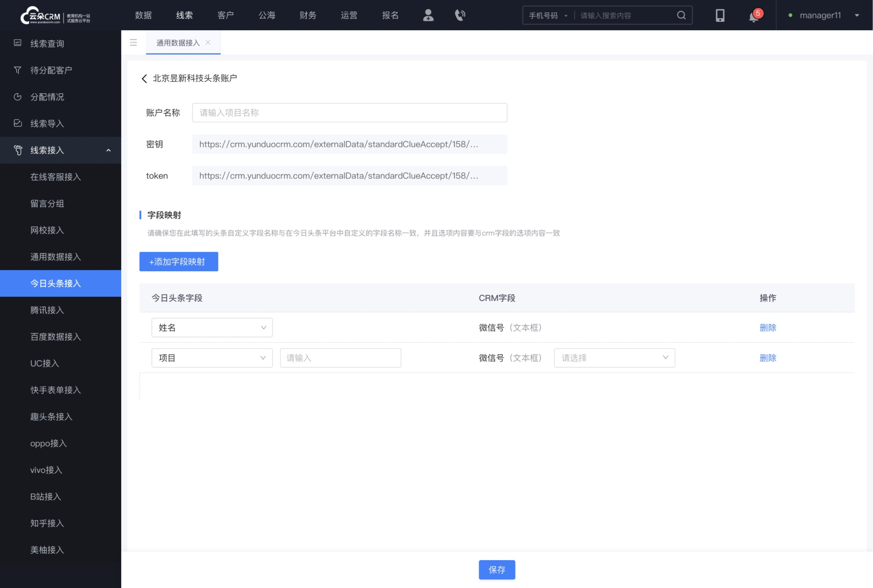Image resolution: width=873 pixels, height=588 pixels.
Task: Click 保存 to save configuration
Action: click(497, 570)
